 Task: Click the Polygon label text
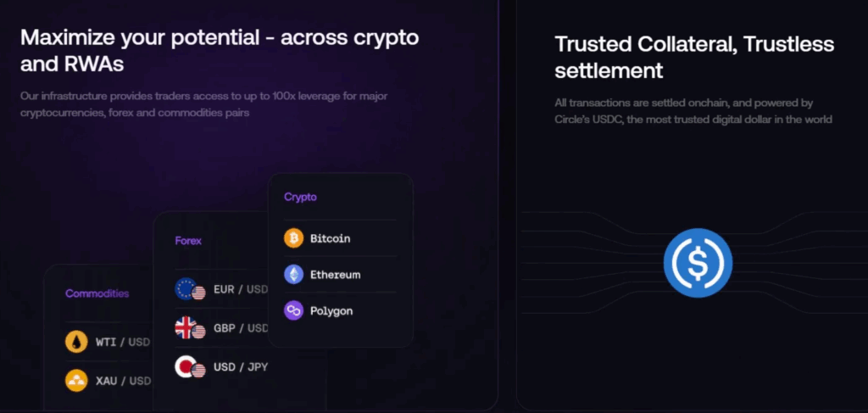point(331,311)
